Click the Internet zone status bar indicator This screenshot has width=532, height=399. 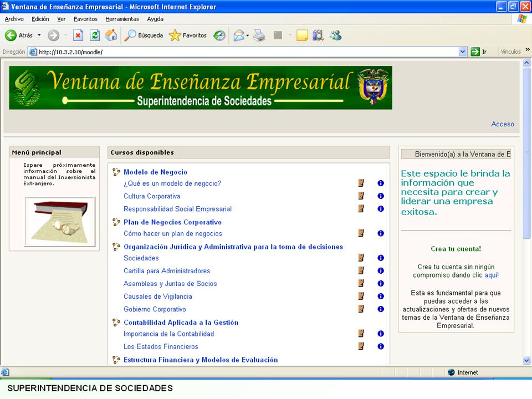pyautogui.click(x=463, y=372)
